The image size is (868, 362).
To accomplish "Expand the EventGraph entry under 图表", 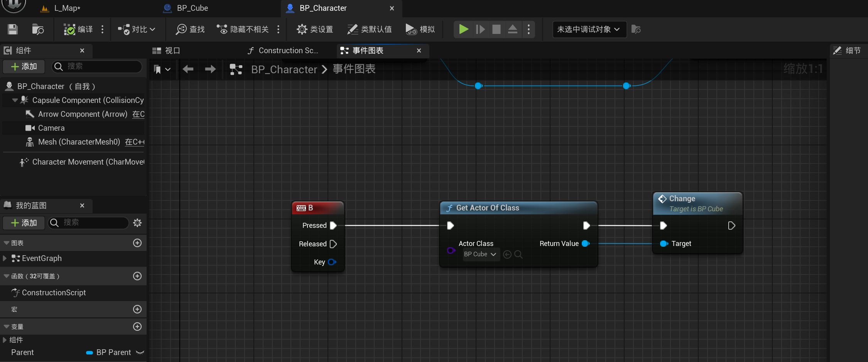I will pos(5,258).
